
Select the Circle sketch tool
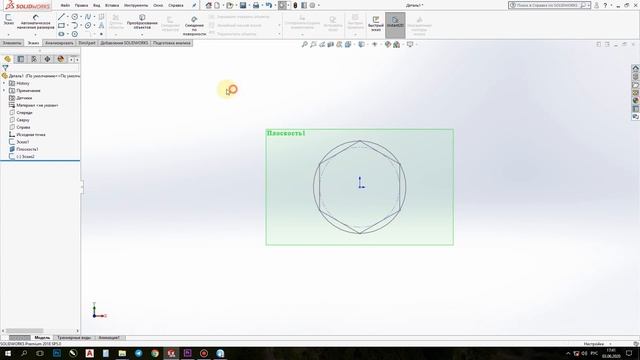(75, 17)
